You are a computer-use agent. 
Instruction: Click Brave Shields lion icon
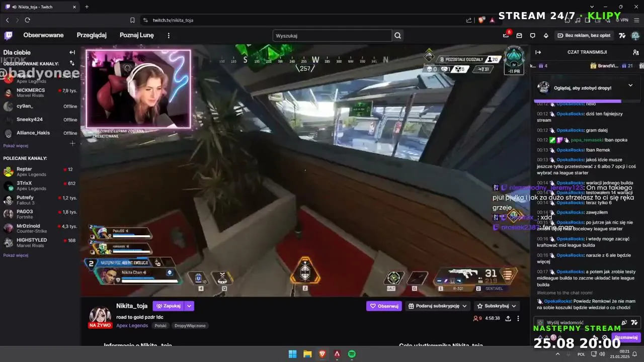tap(481, 20)
